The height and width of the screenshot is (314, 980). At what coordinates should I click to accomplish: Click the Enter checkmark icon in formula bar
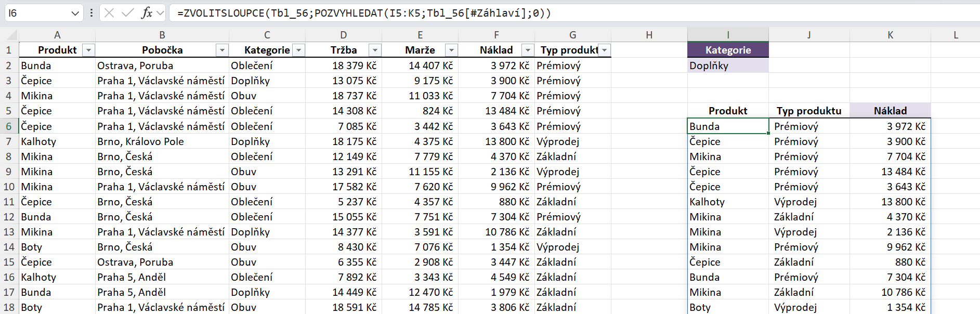127,13
